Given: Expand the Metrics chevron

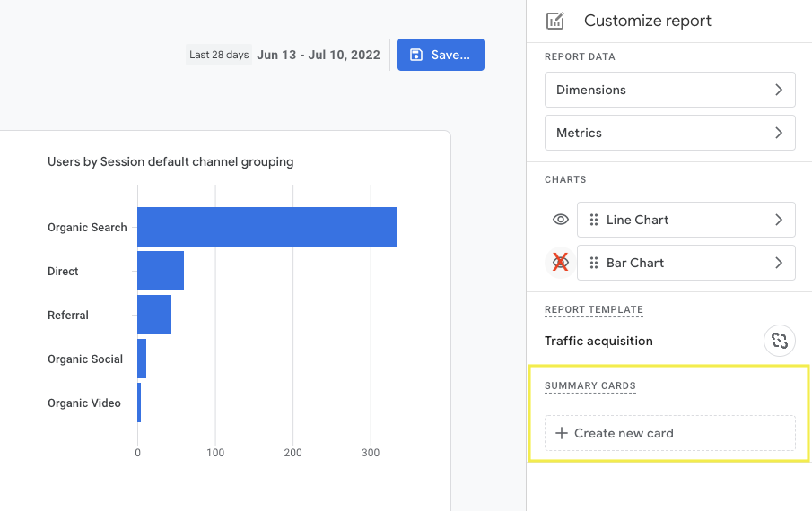Looking at the screenshot, I should pos(778,133).
